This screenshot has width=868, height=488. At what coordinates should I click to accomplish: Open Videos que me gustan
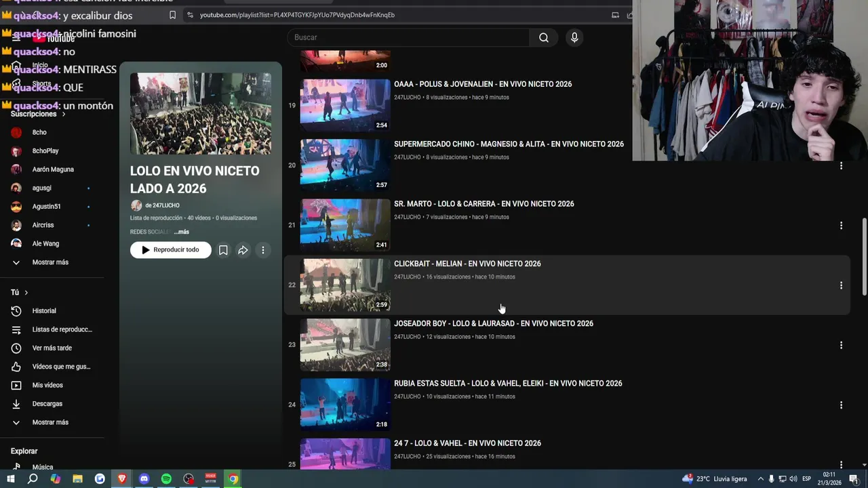pos(52,367)
